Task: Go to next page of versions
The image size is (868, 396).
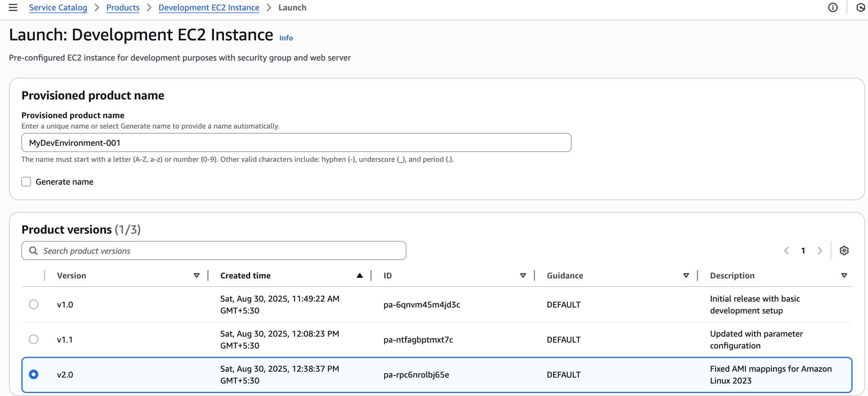Action: (820, 251)
